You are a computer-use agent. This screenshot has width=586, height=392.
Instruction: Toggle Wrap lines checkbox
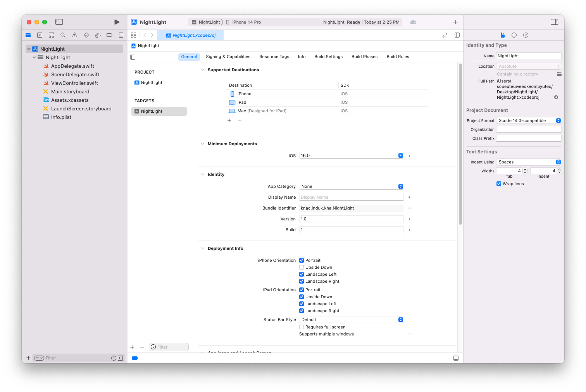(x=499, y=184)
